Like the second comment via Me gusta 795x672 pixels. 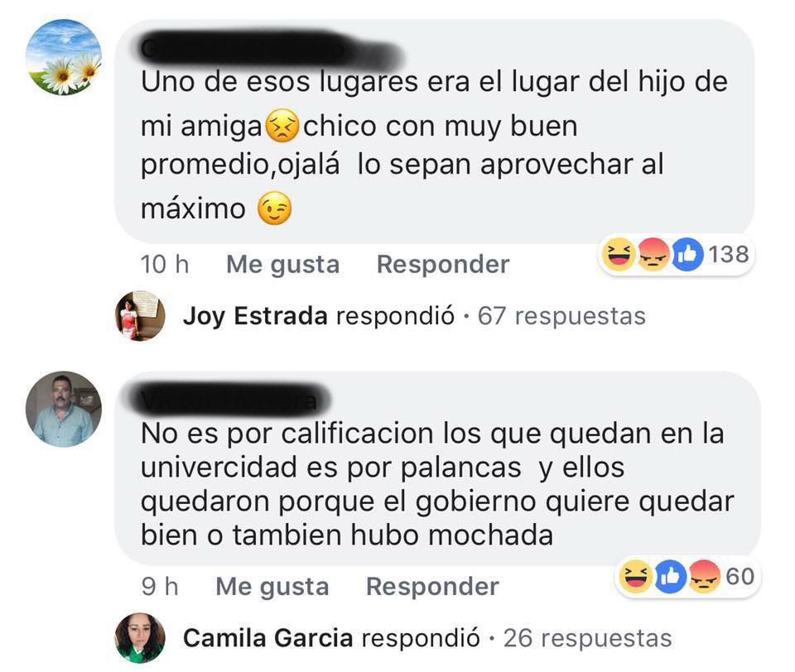(x=272, y=587)
